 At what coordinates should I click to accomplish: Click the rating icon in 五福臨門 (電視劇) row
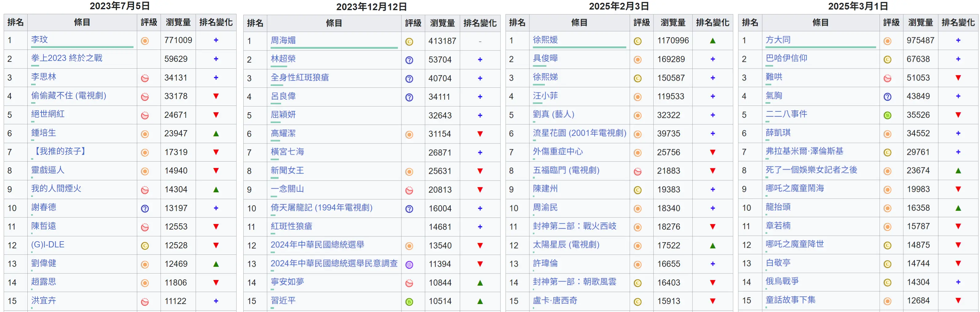click(638, 172)
